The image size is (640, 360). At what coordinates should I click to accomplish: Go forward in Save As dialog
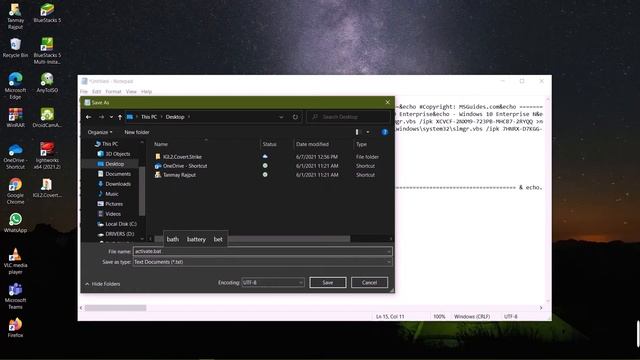click(x=101, y=117)
